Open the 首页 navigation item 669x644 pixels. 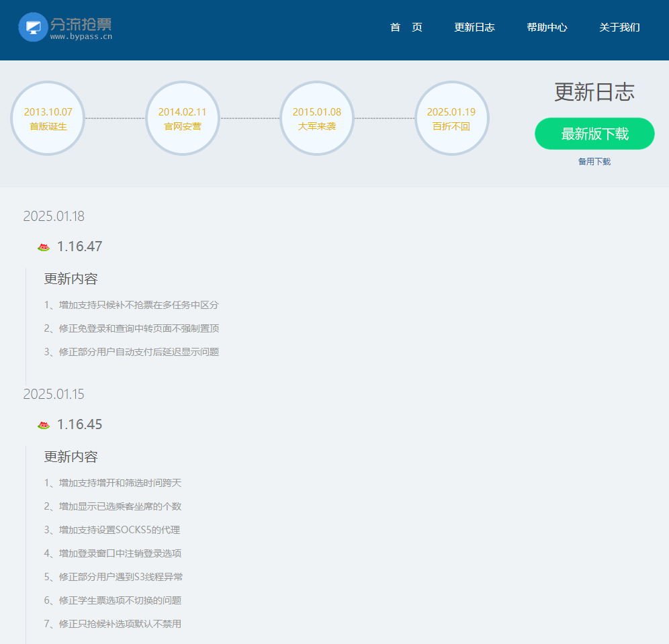pyautogui.click(x=406, y=28)
